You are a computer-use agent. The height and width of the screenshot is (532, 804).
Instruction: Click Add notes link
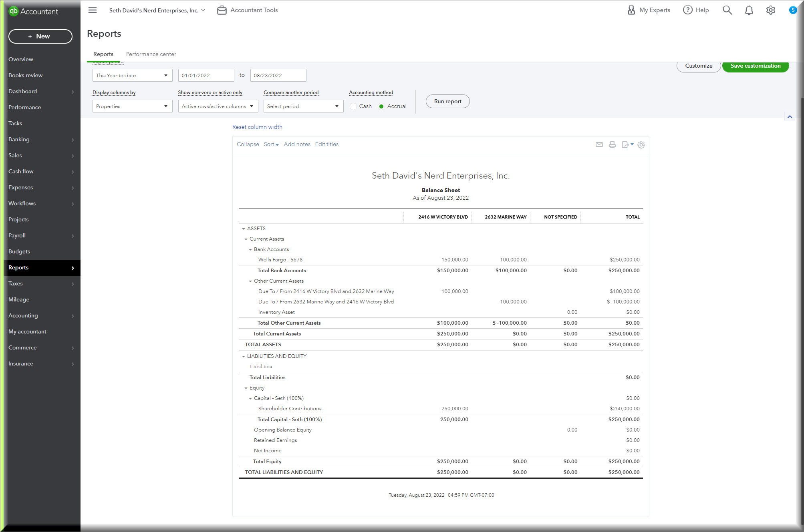click(297, 144)
